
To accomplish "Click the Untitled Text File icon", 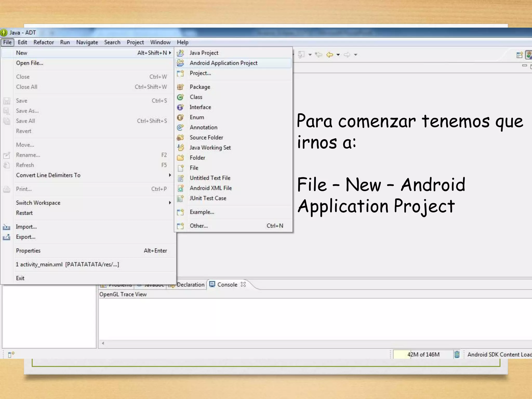I will tap(180, 178).
